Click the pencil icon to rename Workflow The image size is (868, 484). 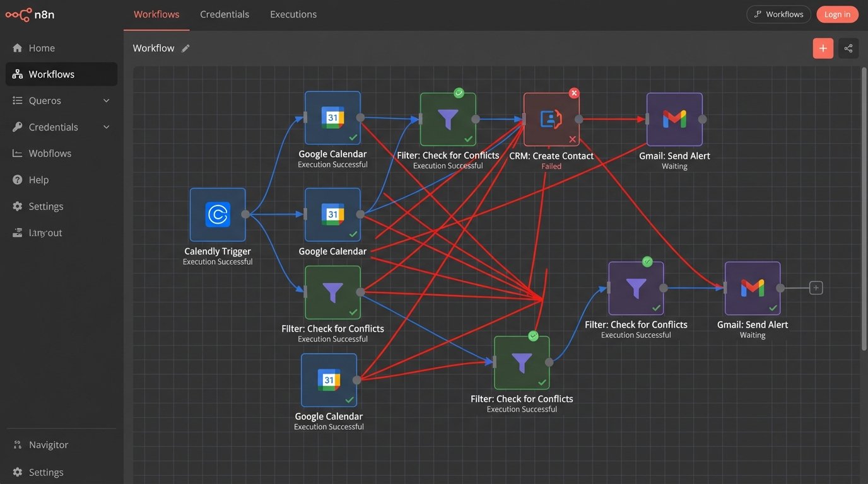[185, 49]
